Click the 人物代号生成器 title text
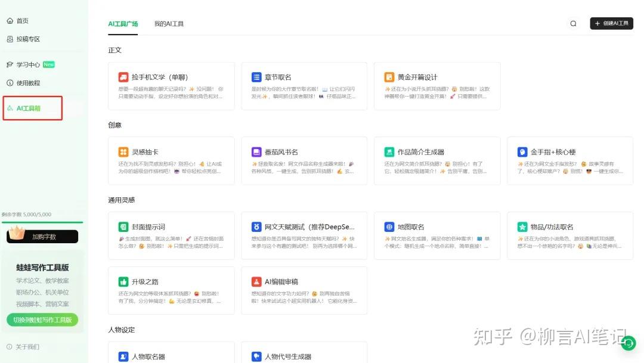The image size is (644, 363). coord(288,356)
